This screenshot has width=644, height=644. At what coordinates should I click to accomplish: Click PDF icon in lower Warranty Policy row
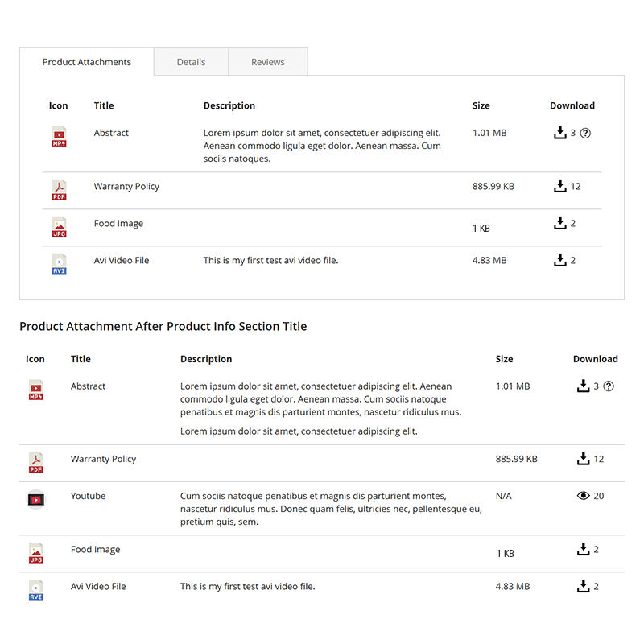tap(35, 463)
